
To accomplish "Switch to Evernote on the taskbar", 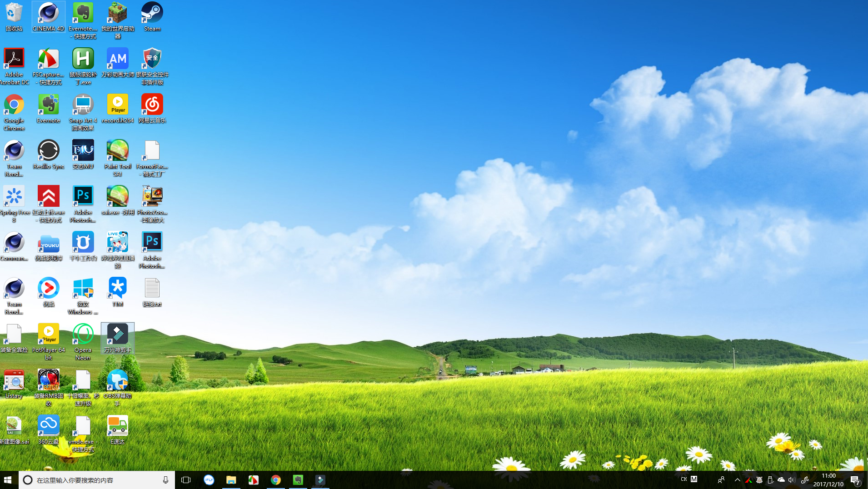I will click(x=298, y=480).
